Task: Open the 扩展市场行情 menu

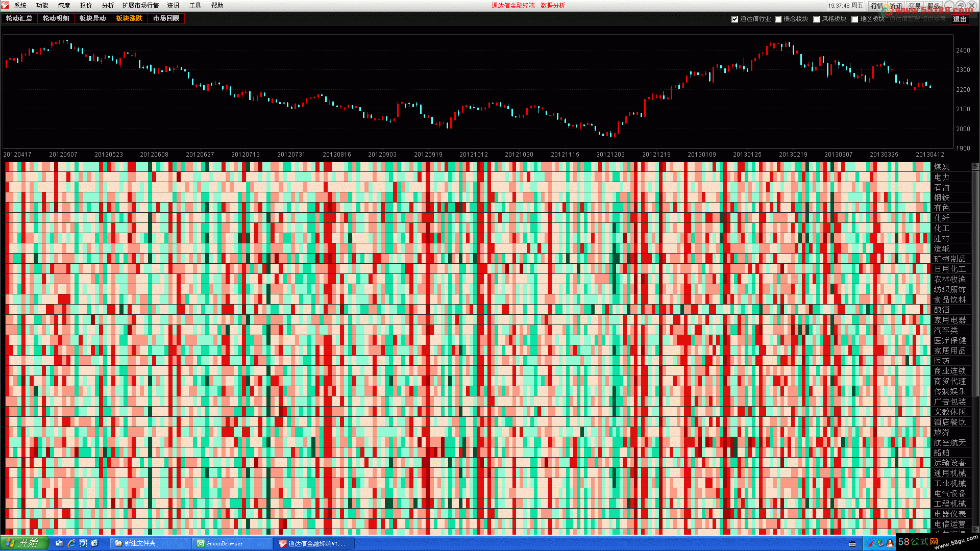Action: 140,6
